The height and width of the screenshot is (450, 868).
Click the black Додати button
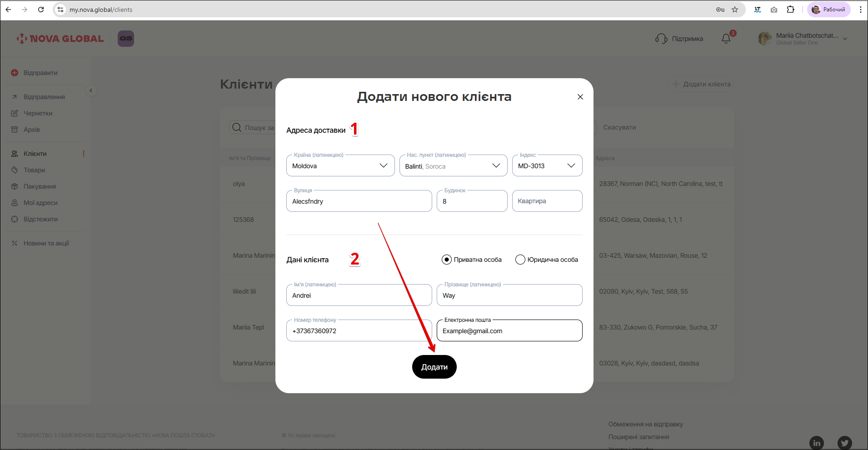click(x=434, y=367)
